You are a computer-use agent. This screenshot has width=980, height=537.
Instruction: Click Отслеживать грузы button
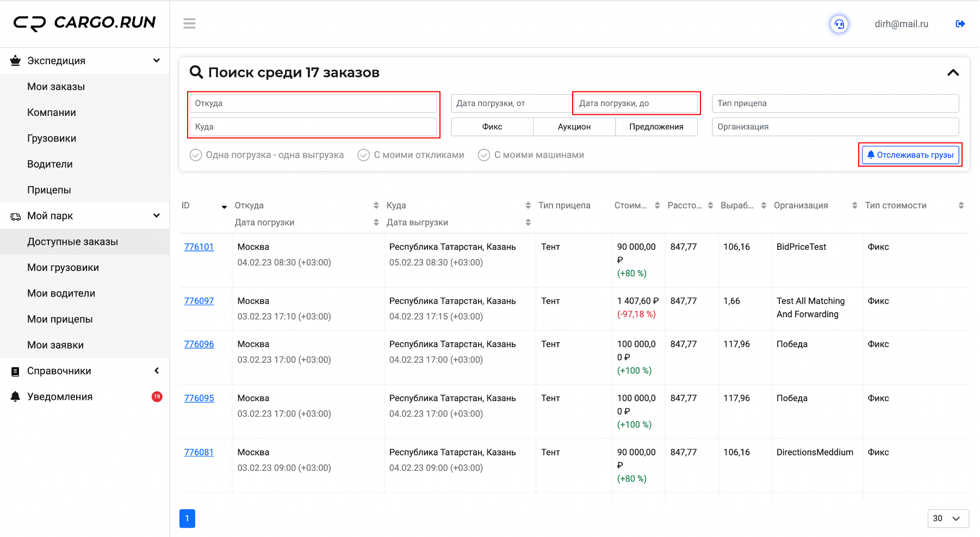(910, 155)
